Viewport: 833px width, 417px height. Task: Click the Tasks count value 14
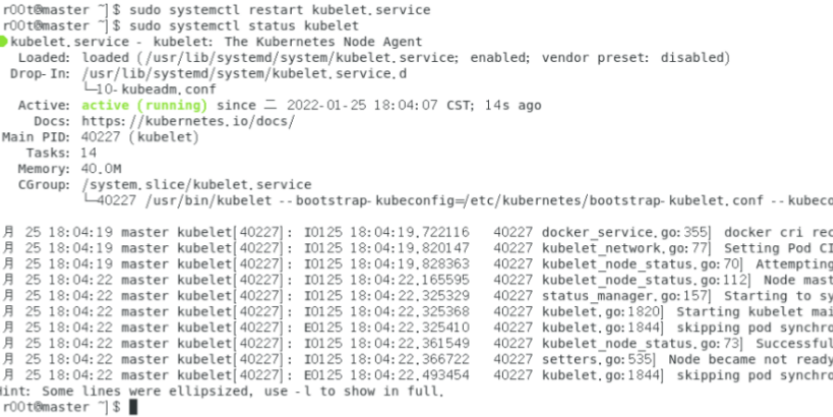89,154
